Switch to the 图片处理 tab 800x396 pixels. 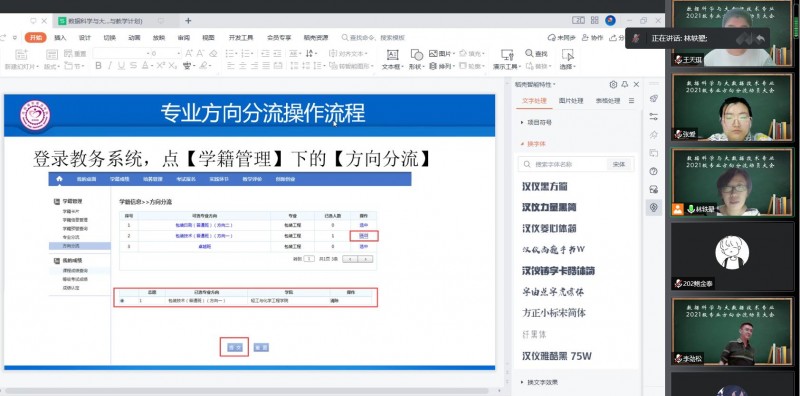(x=571, y=101)
